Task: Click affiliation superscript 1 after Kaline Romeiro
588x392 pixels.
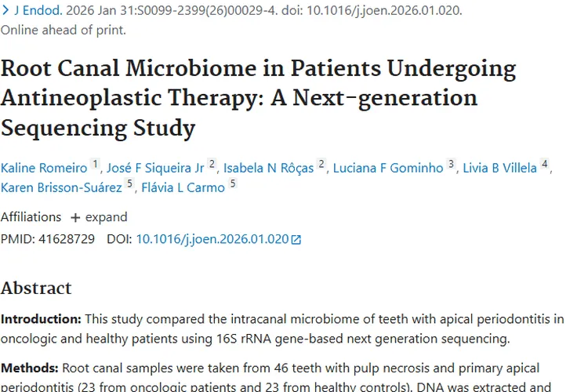Action: tap(95, 165)
